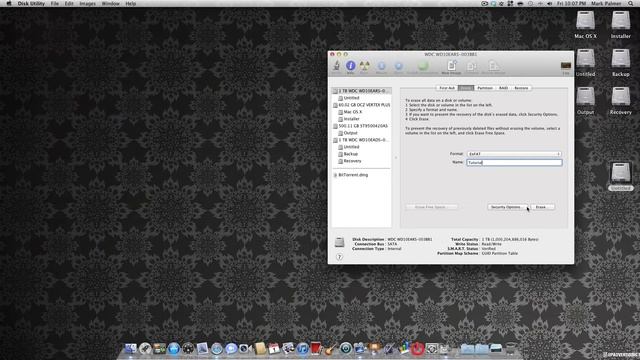Viewport: 640px width, 360px height.
Task: Switch to the First Aid tab
Action: coord(447,88)
